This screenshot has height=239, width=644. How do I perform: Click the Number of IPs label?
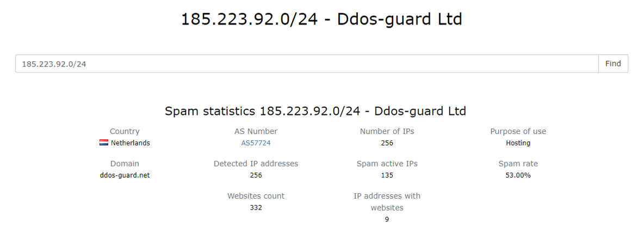(x=387, y=131)
